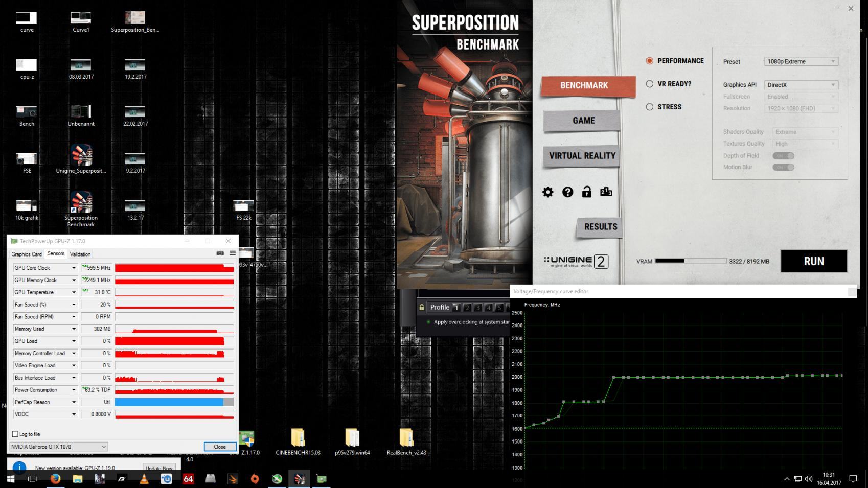Open p95v279.win64 folder on desktop

click(352, 443)
